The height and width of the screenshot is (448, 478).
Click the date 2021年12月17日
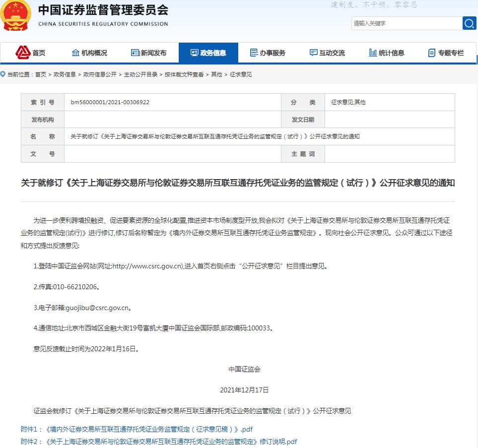[x=245, y=390]
